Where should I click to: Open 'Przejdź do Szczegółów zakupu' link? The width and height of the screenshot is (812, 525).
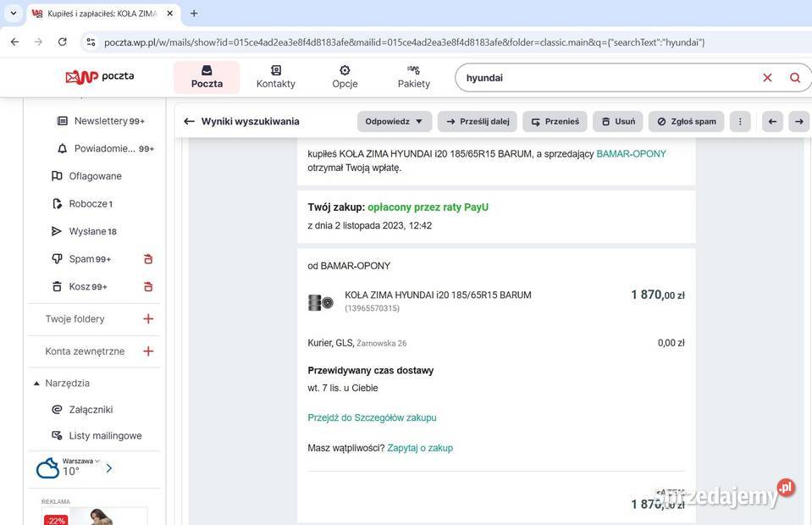372,417
